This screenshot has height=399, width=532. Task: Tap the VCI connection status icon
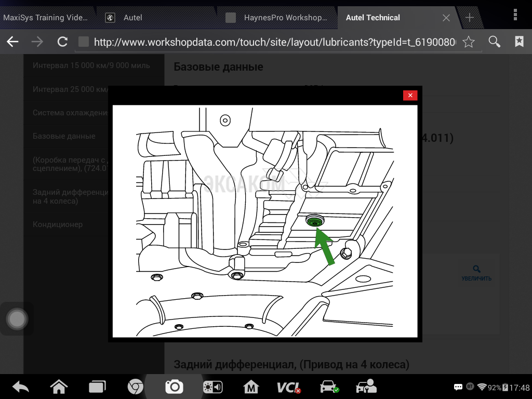tap(288, 387)
